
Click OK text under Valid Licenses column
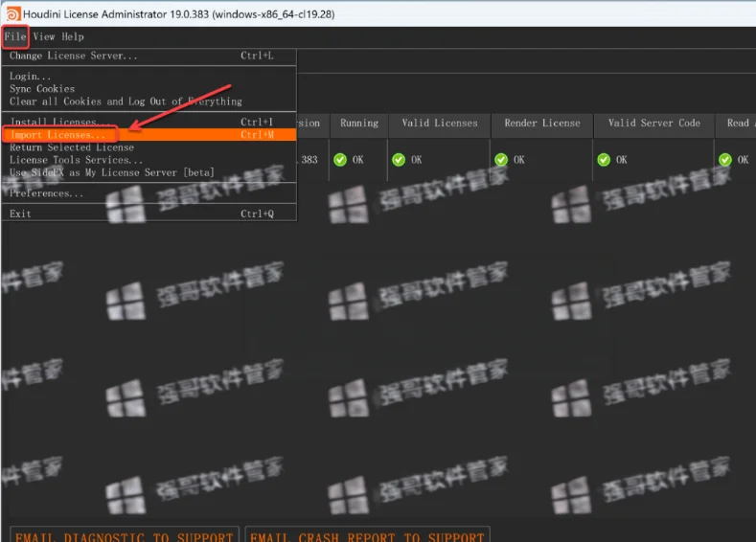coord(417,160)
